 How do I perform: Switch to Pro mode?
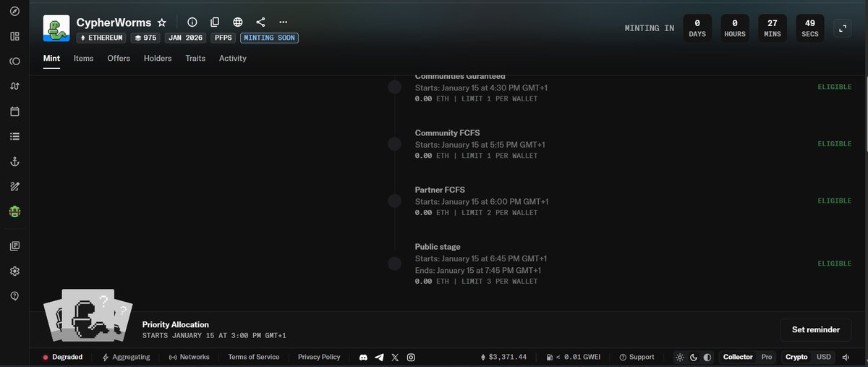pos(766,357)
